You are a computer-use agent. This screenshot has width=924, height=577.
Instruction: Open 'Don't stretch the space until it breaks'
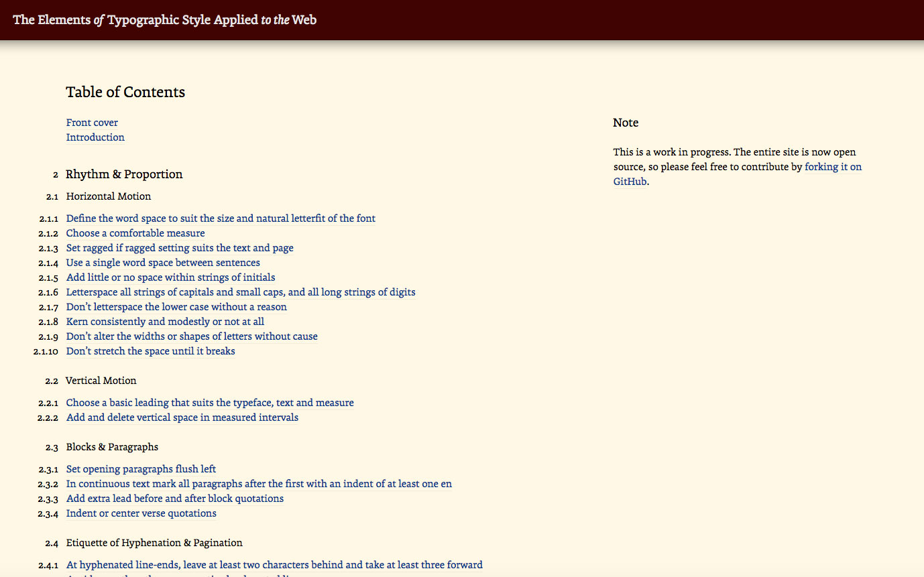pyautogui.click(x=150, y=351)
